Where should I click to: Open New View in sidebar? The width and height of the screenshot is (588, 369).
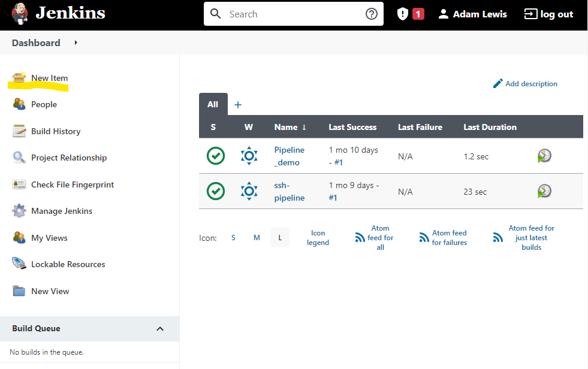click(x=50, y=291)
